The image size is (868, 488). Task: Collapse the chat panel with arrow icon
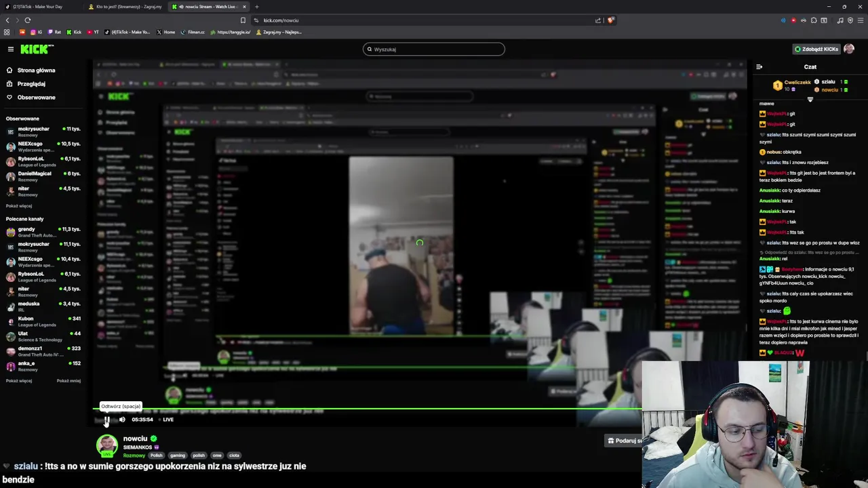click(x=759, y=67)
